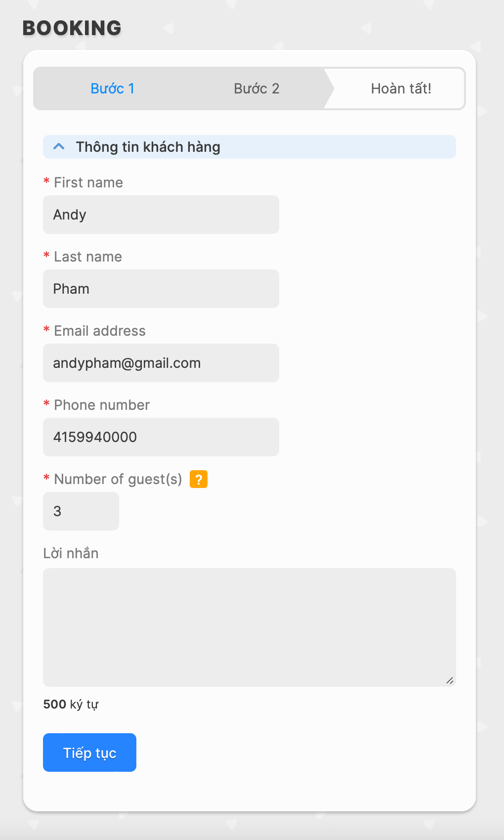Click the First name label
This screenshot has width=504, height=840.
click(88, 182)
